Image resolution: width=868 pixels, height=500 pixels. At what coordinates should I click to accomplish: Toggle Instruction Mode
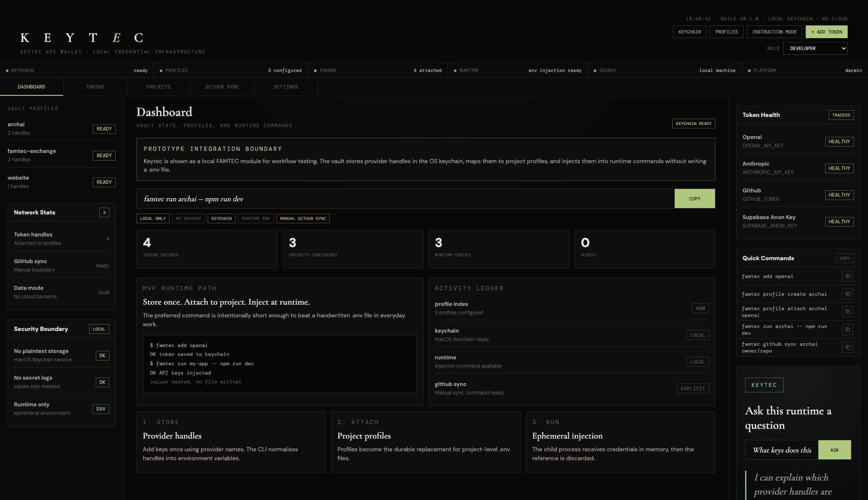(x=774, y=32)
